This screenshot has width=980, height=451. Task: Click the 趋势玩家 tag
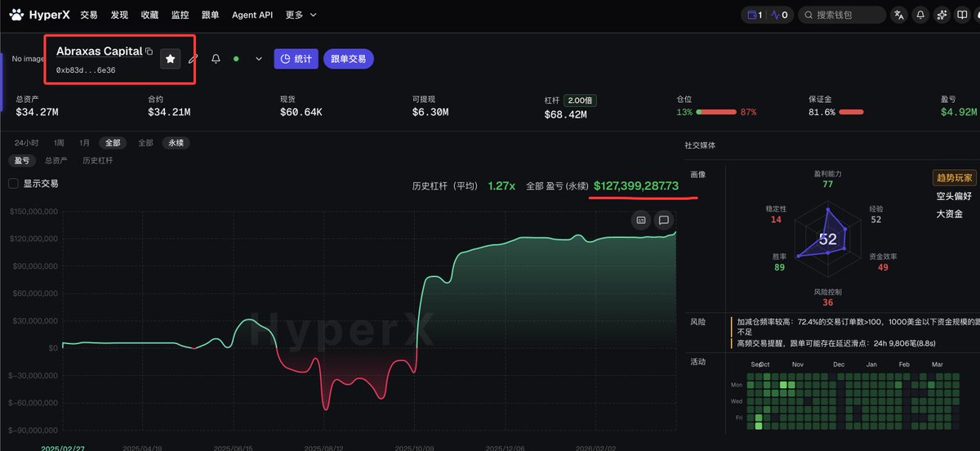[955, 178]
